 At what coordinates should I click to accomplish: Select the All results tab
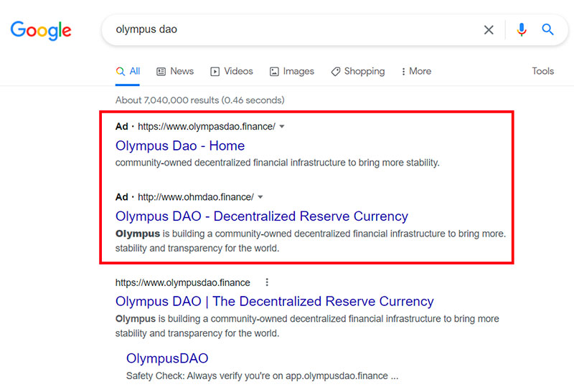[128, 72]
